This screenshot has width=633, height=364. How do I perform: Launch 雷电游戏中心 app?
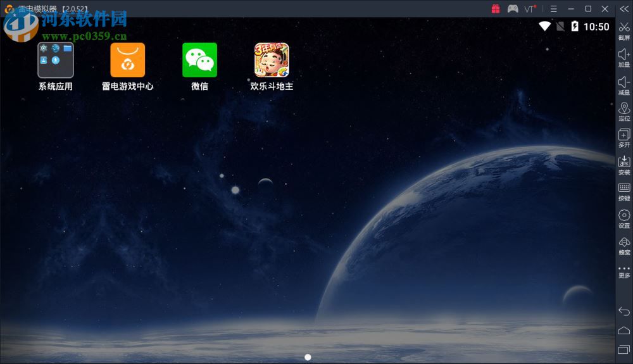click(128, 60)
